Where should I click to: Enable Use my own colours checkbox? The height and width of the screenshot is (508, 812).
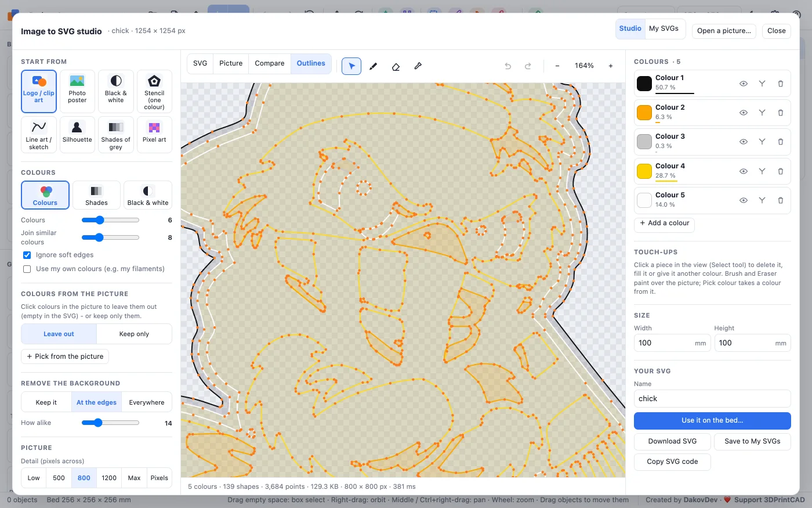point(27,269)
